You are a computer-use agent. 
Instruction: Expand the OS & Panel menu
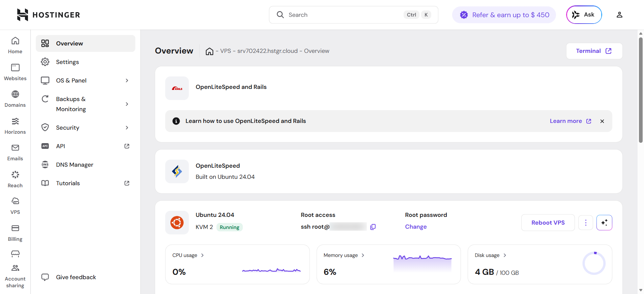click(85, 80)
